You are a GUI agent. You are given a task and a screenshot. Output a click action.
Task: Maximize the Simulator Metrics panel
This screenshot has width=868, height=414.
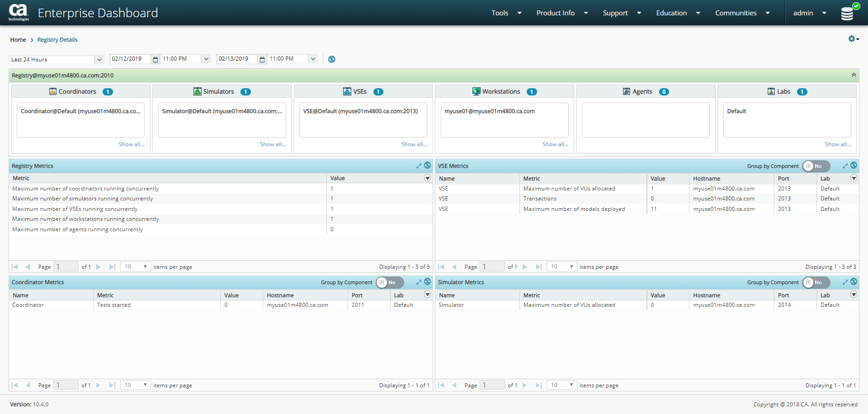pyautogui.click(x=845, y=282)
